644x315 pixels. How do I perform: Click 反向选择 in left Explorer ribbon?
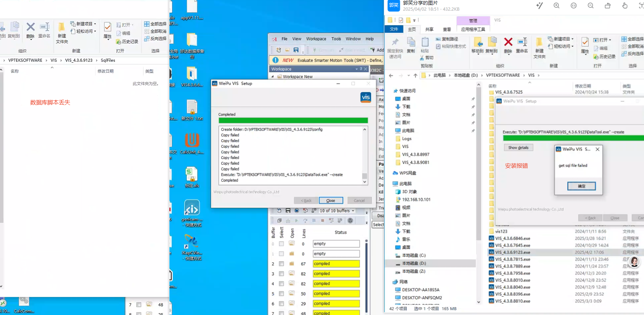tap(155, 38)
